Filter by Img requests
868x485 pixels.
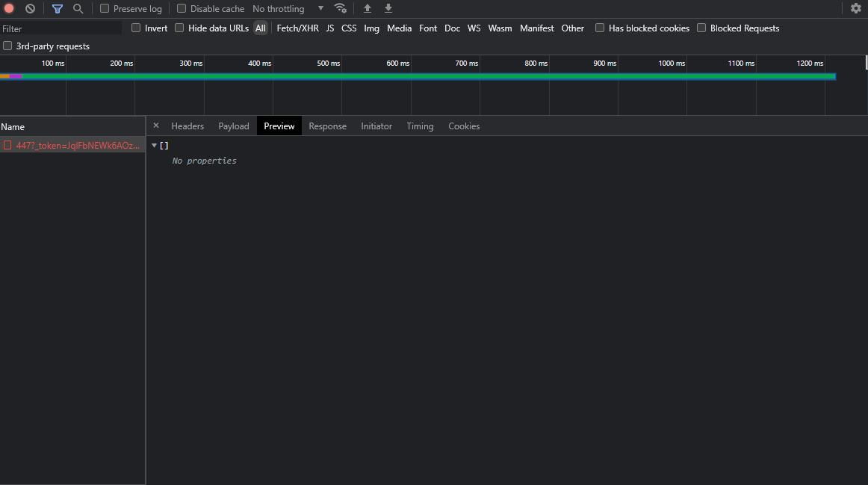pyautogui.click(x=371, y=28)
